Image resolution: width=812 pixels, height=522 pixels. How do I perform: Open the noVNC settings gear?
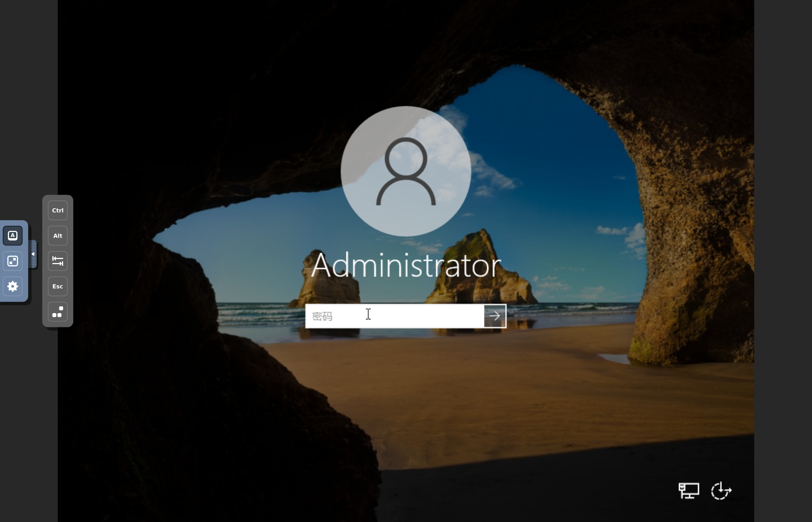[x=13, y=286]
